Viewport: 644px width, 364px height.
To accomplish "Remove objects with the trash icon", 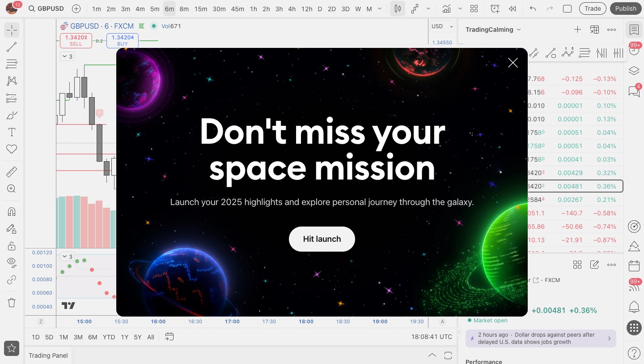I will (12, 303).
